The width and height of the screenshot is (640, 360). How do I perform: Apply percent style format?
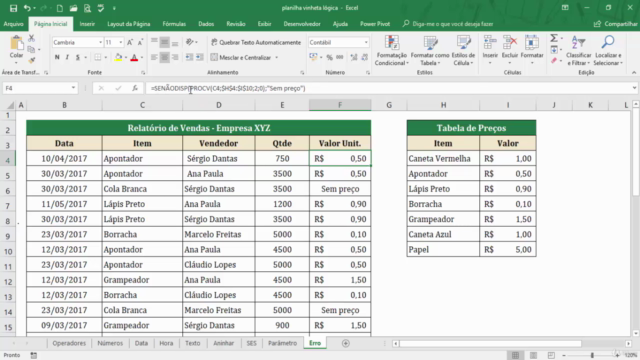[329, 58]
